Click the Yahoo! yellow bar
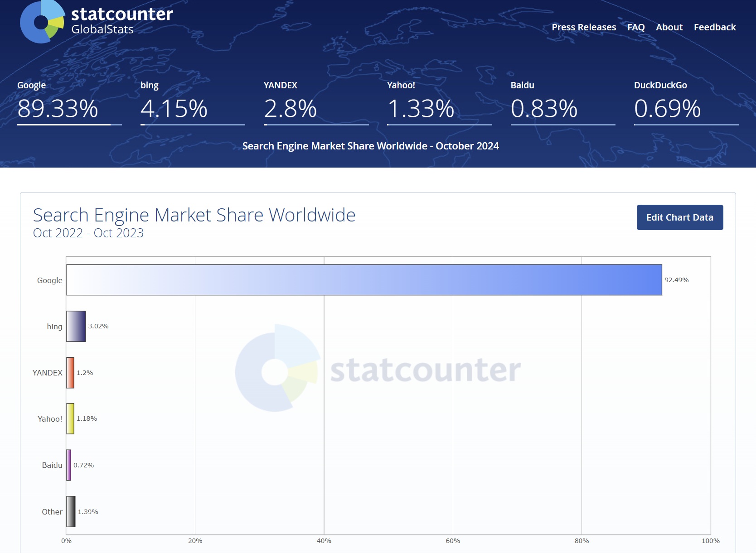 coord(70,418)
